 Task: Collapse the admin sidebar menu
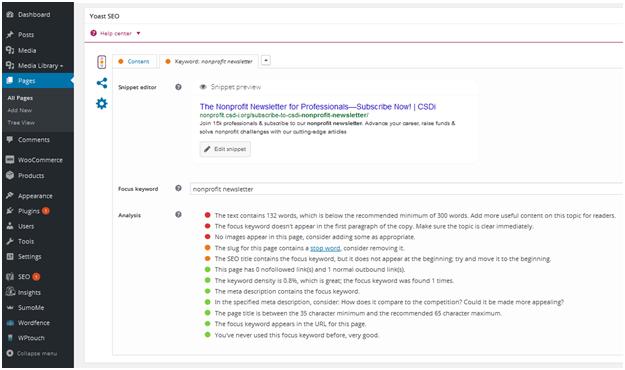pos(32,353)
